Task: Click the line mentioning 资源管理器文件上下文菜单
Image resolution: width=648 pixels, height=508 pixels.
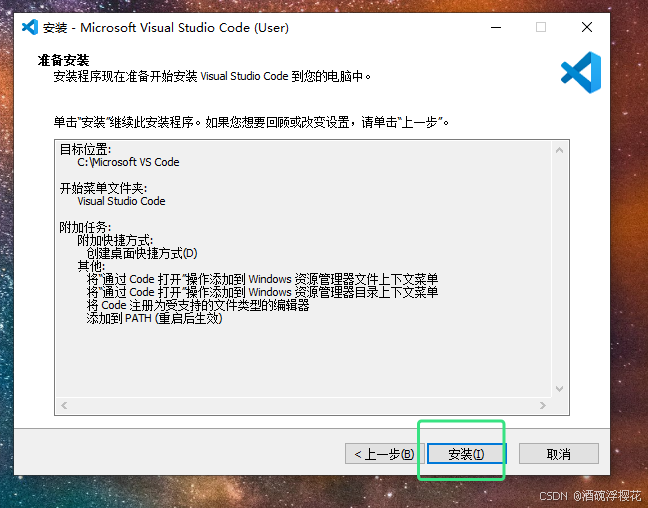Action: pos(262,279)
